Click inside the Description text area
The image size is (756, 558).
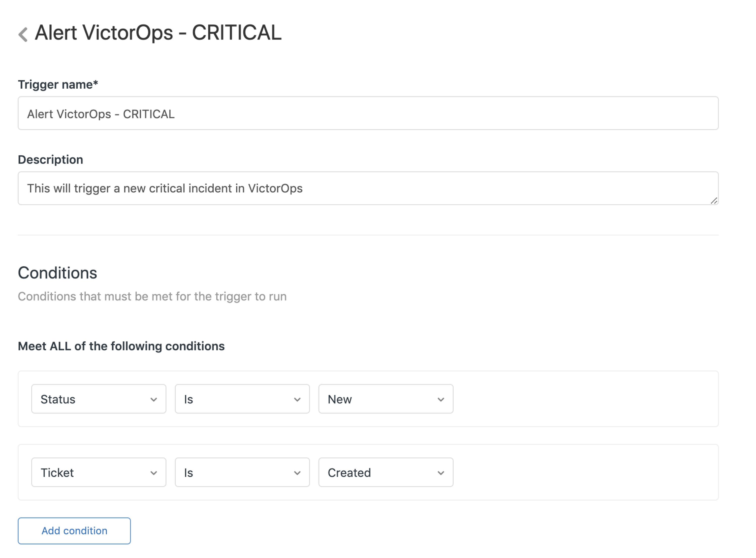(x=368, y=188)
